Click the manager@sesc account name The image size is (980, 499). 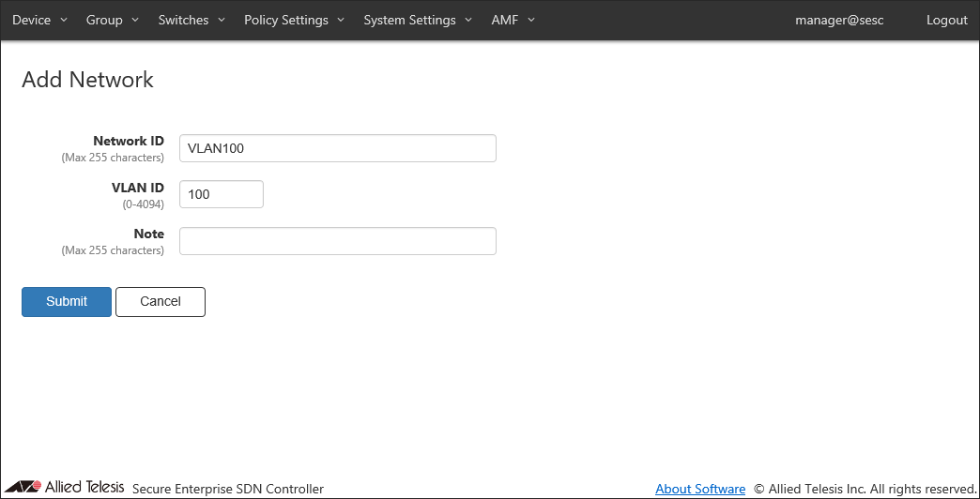tap(839, 20)
